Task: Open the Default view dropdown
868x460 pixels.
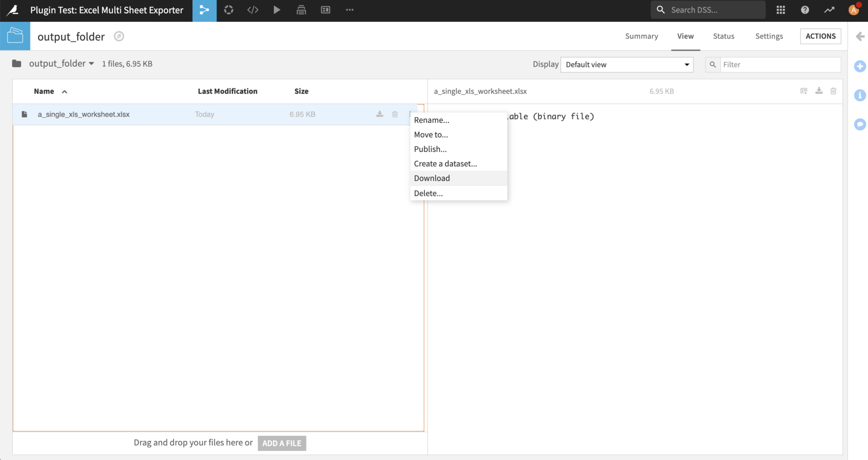Action: 627,64
